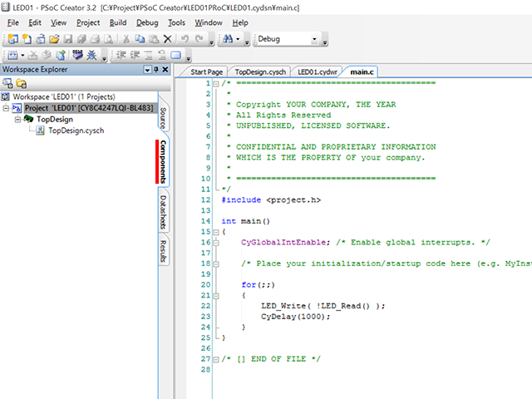Screen dimensions: 532x399
Task: Select the TopDesign.cysch tree item
Action: click(x=76, y=131)
